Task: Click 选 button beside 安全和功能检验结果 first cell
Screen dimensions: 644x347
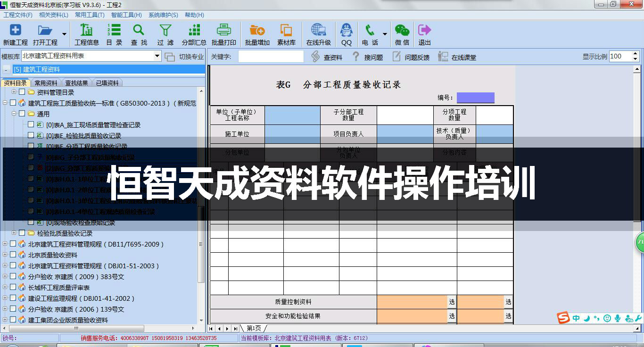Action: pos(452,316)
